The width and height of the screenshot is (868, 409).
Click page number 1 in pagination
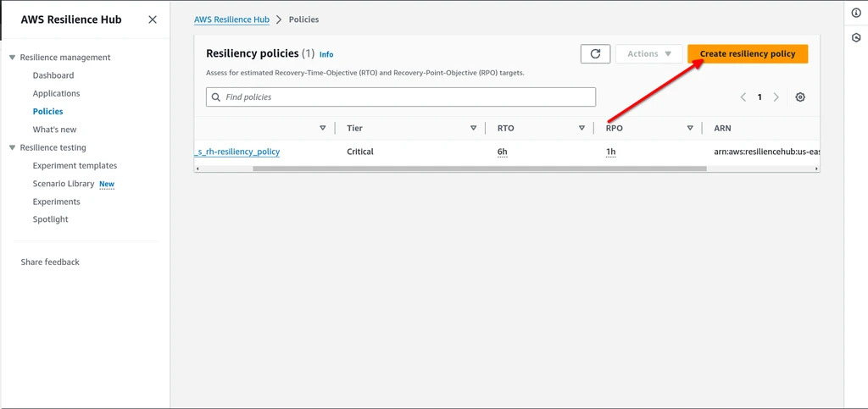pyautogui.click(x=759, y=97)
